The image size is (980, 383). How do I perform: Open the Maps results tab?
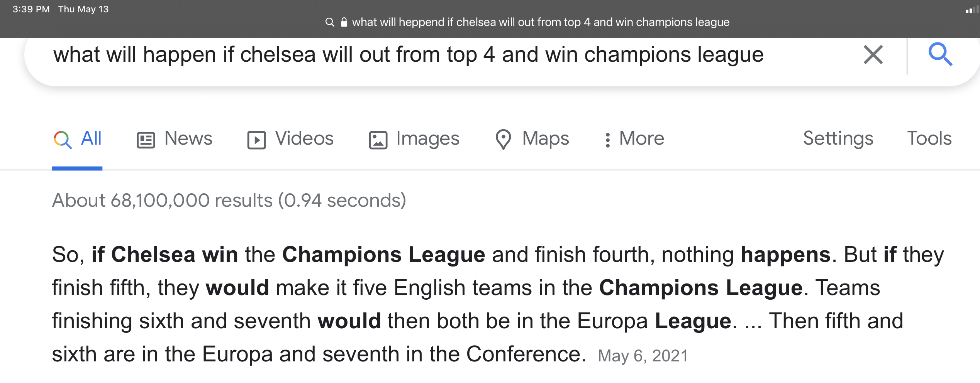click(545, 138)
